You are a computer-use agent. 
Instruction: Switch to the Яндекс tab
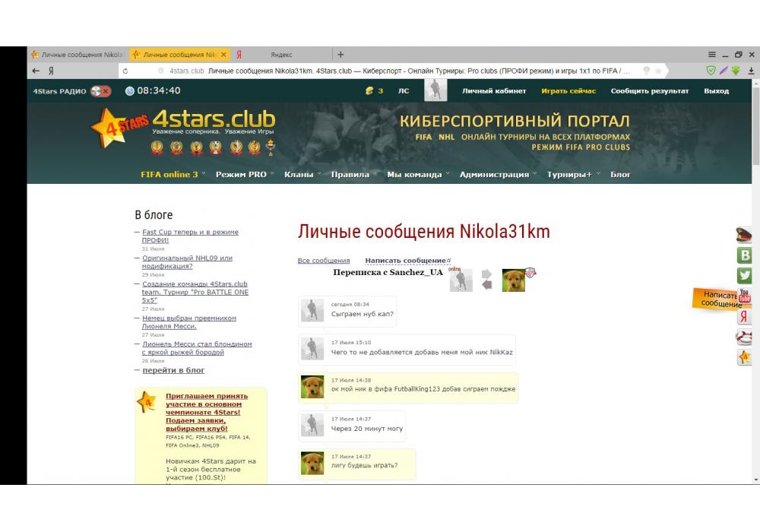(x=281, y=55)
